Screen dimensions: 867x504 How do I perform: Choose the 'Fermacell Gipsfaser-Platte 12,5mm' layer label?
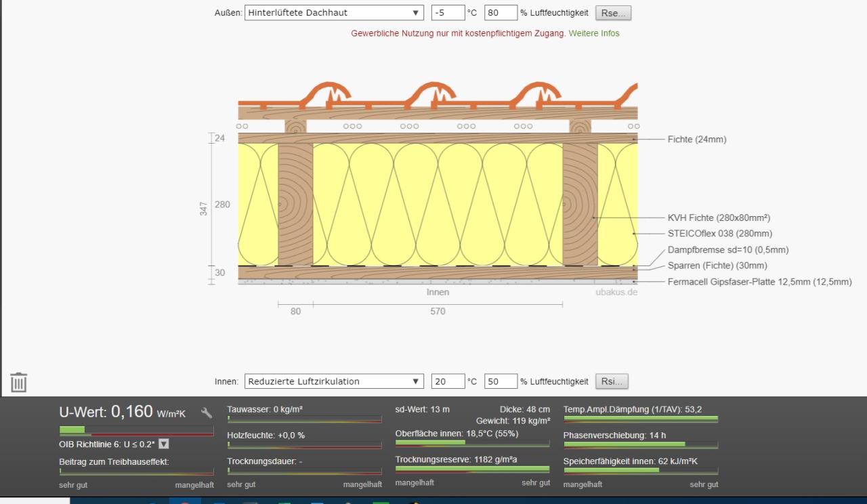pos(759,282)
